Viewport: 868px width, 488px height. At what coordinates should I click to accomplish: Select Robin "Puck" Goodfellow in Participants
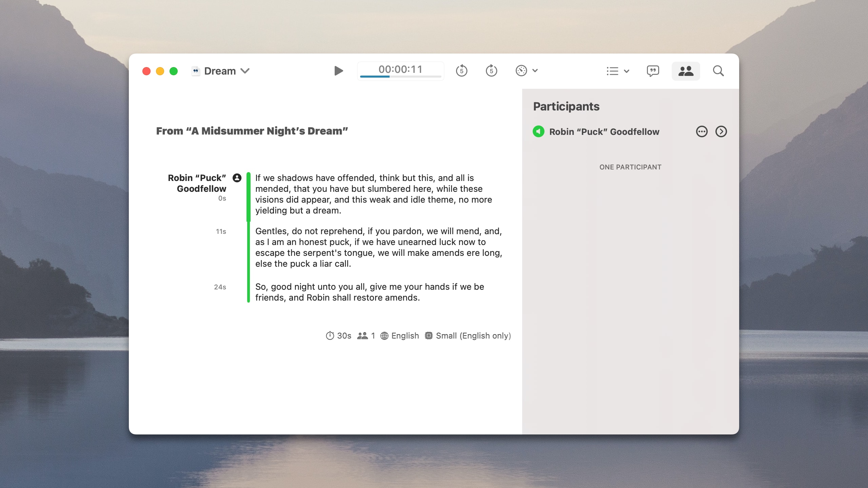604,132
